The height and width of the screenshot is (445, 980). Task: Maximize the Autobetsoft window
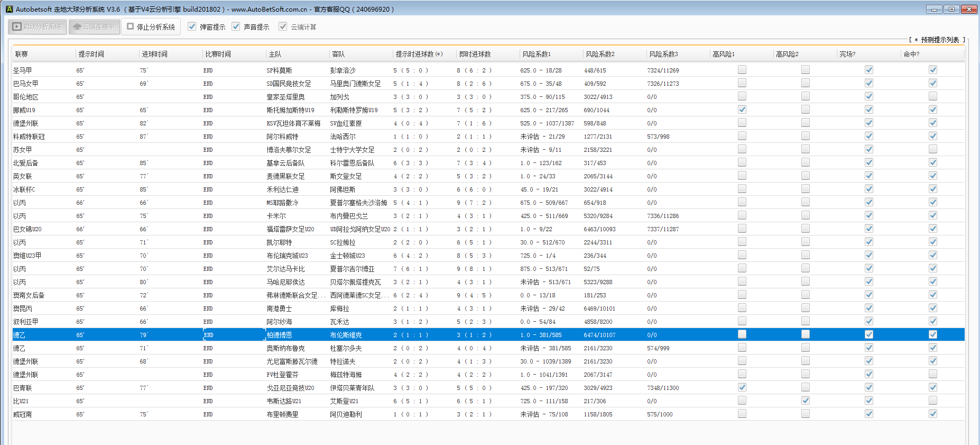951,9
